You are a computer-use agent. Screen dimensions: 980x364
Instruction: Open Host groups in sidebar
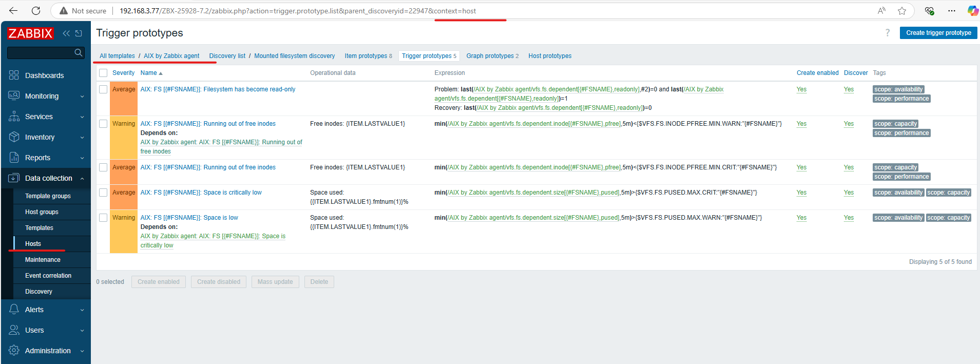[42, 212]
